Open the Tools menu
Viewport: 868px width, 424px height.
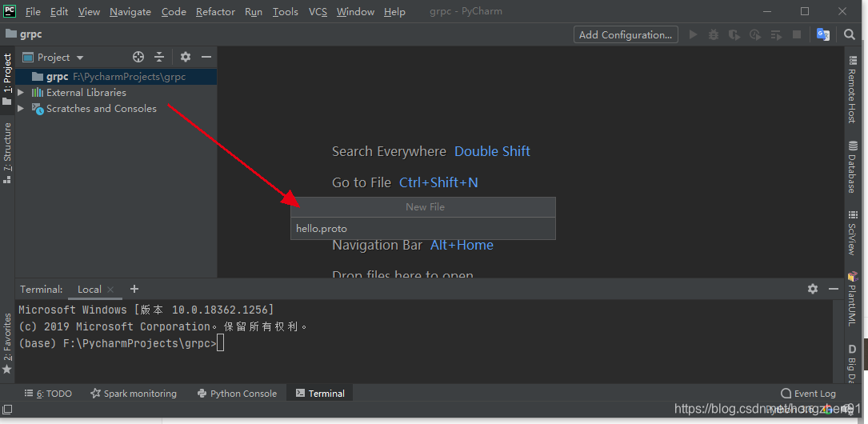click(x=285, y=12)
